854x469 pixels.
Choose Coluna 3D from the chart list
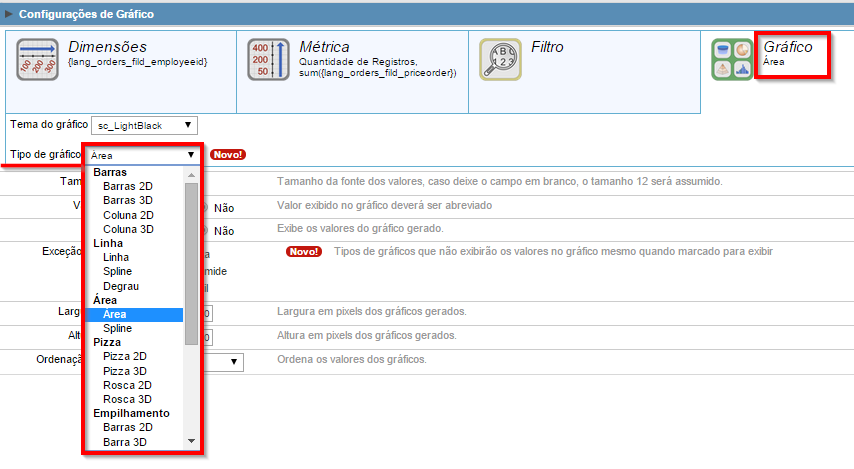(128, 229)
